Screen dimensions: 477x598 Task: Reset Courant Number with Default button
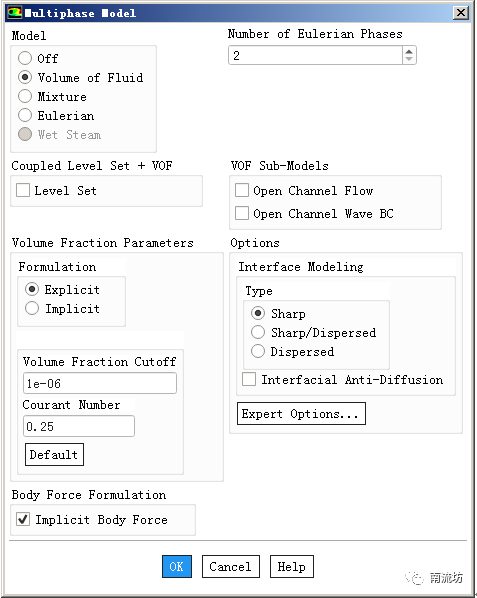pos(54,454)
